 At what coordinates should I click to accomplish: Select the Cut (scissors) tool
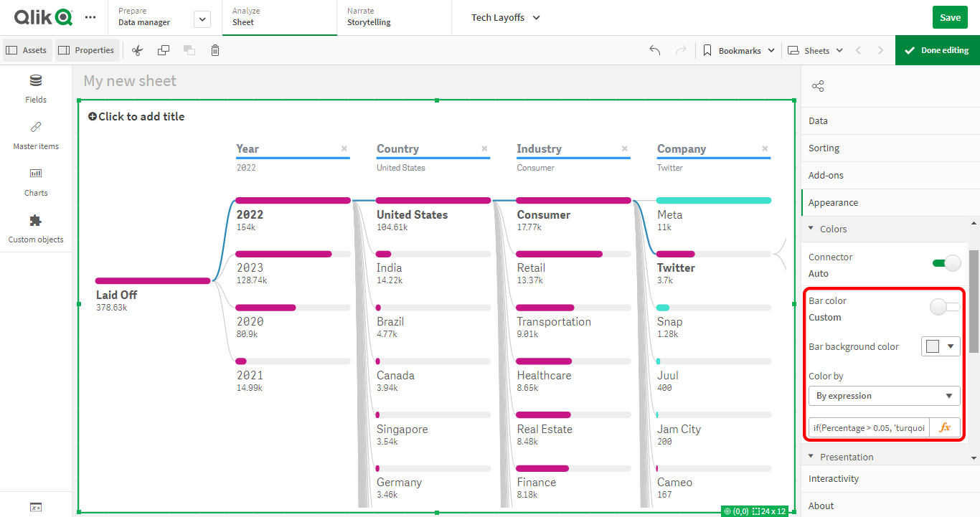pos(137,50)
